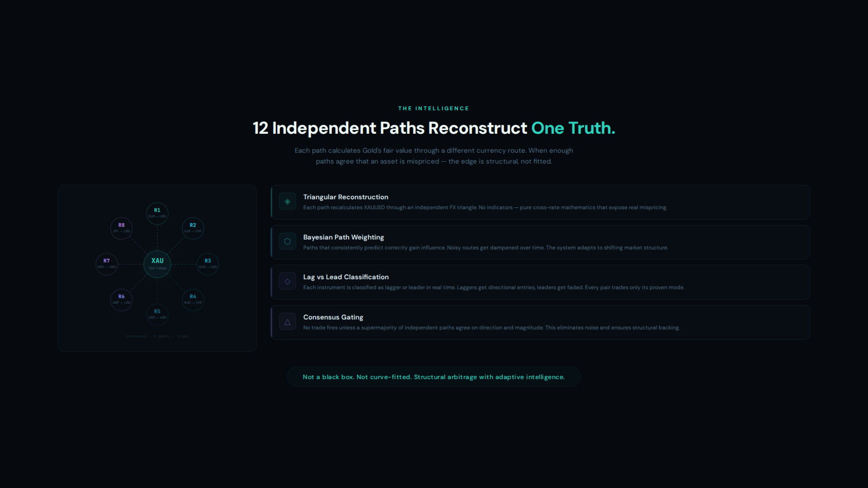Screen dimensions: 868x488
Task: Select the R6 GBP-USD route node
Action: tap(122, 300)
